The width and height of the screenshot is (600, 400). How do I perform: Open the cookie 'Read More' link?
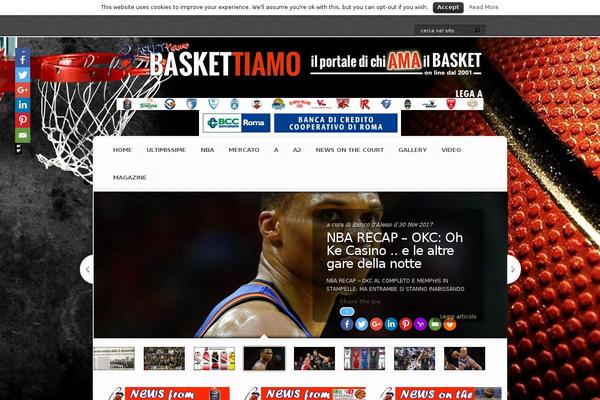(x=483, y=7)
